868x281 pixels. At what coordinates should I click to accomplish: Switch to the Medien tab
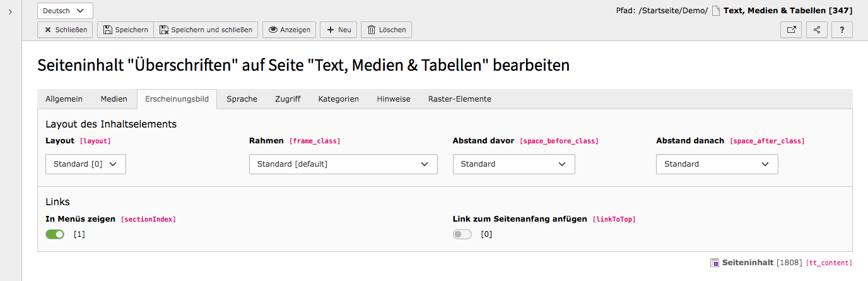coord(114,99)
